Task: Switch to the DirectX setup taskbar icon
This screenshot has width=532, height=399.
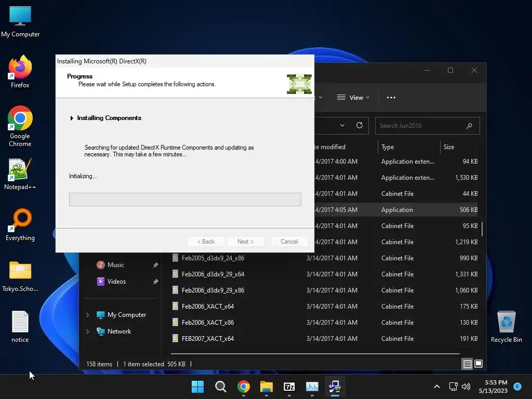Action: [x=335, y=387]
